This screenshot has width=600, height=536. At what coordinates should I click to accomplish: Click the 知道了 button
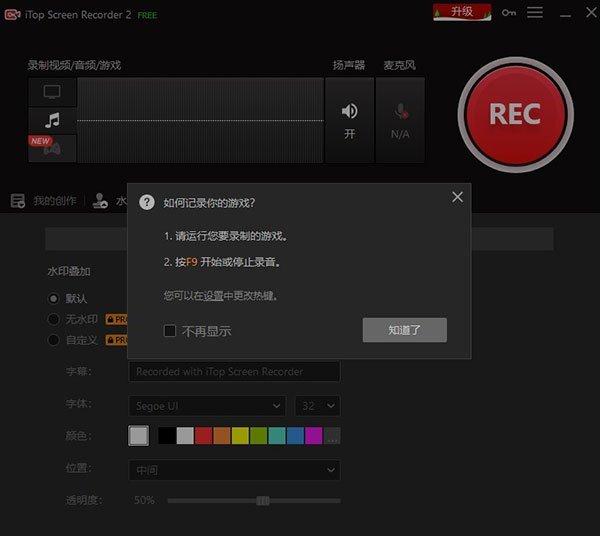click(404, 330)
